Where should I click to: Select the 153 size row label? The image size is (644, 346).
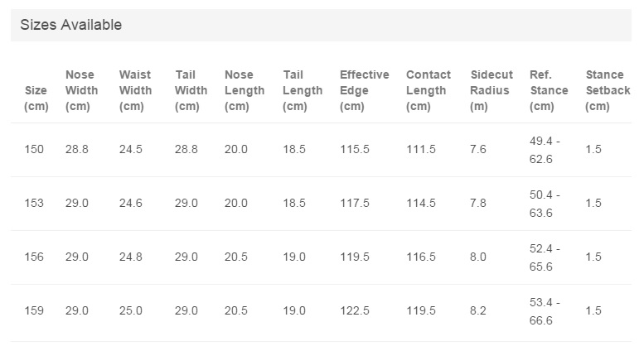click(34, 203)
